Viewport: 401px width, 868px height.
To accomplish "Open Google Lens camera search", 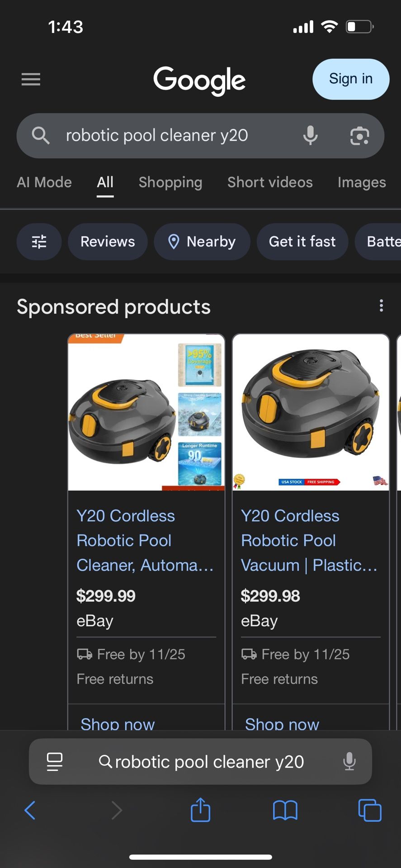I will tap(360, 136).
